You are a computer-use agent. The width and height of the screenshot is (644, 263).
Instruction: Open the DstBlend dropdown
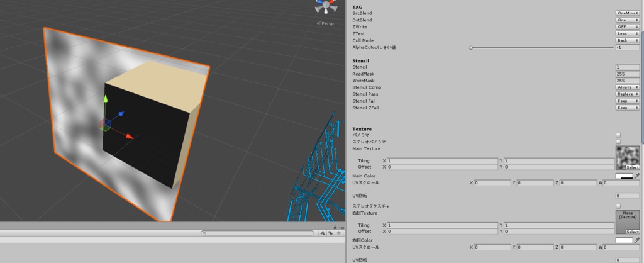pyautogui.click(x=628, y=20)
